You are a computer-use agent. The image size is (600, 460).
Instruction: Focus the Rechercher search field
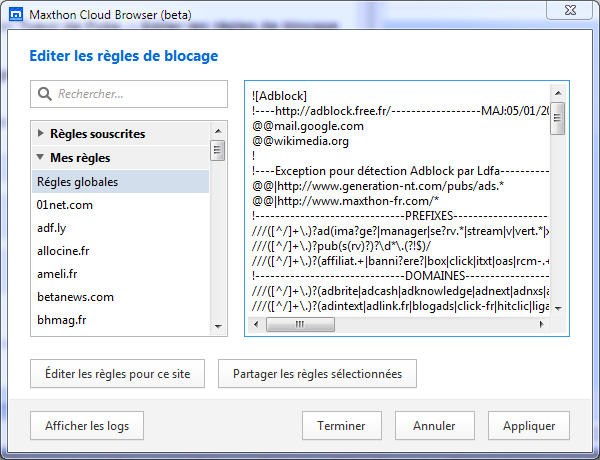tap(129, 94)
